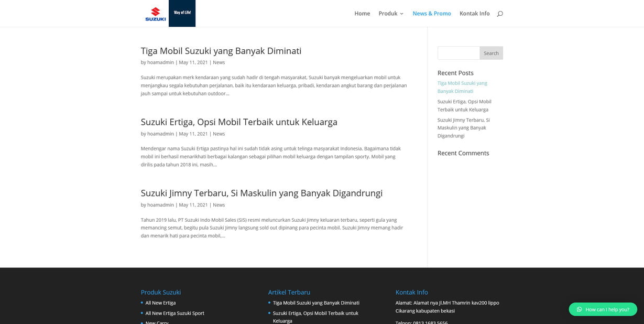The width and height of the screenshot is (644, 324).
Task: Click the sidebar Search button
Action: tap(492, 53)
